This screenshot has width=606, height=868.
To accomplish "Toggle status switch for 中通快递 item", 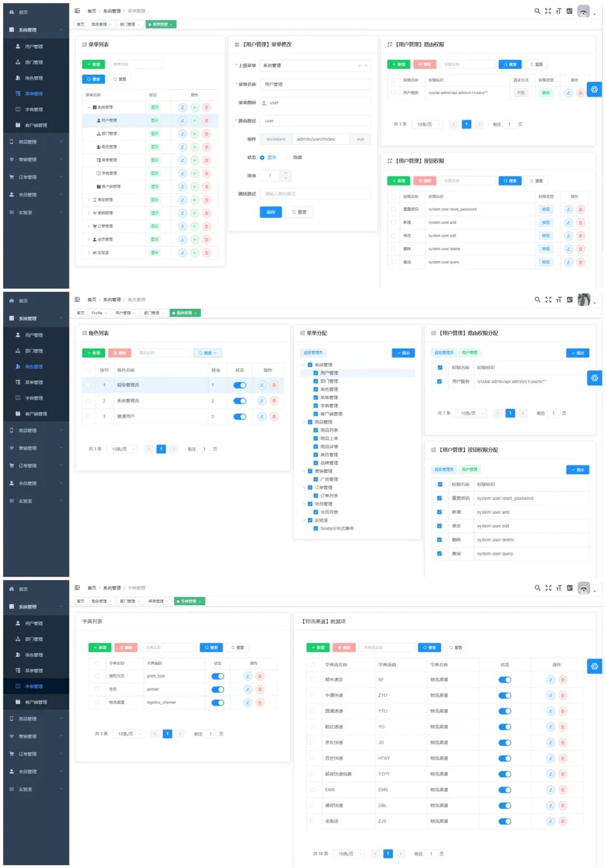I will click(x=504, y=696).
